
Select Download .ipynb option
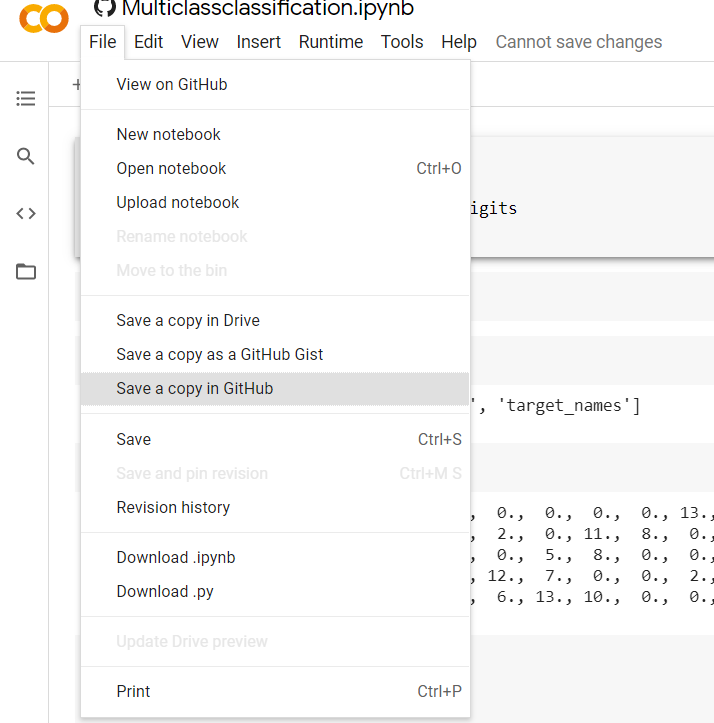pos(176,558)
